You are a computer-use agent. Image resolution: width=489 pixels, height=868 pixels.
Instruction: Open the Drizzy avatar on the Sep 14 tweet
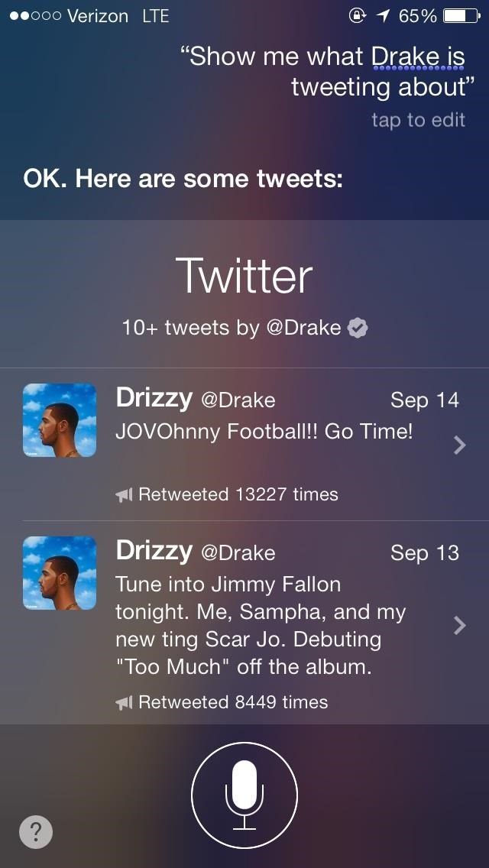(60, 420)
